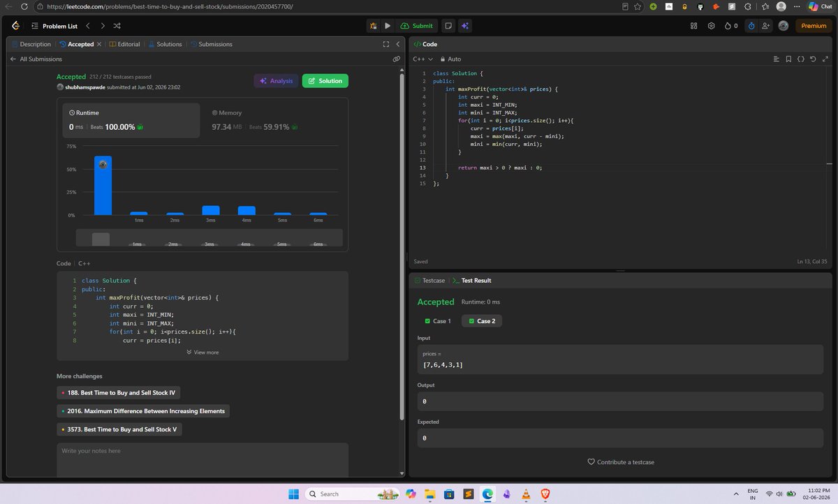Expand View more under code preview
This screenshot has width=838, height=504.
pyautogui.click(x=203, y=353)
